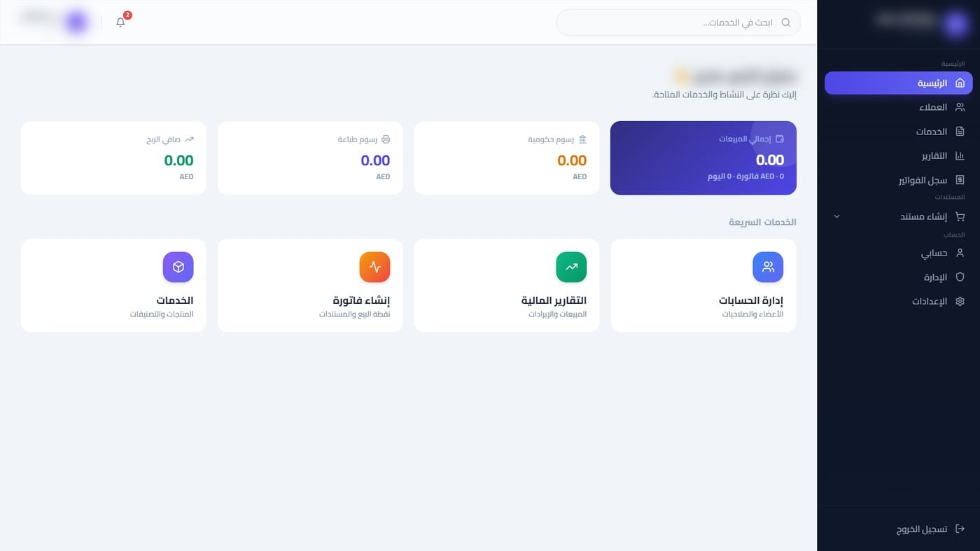Screen dimensions: 980x551
Task: Click تسجيل الخروج to log out
Action: pyautogui.click(x=898, y=529)
